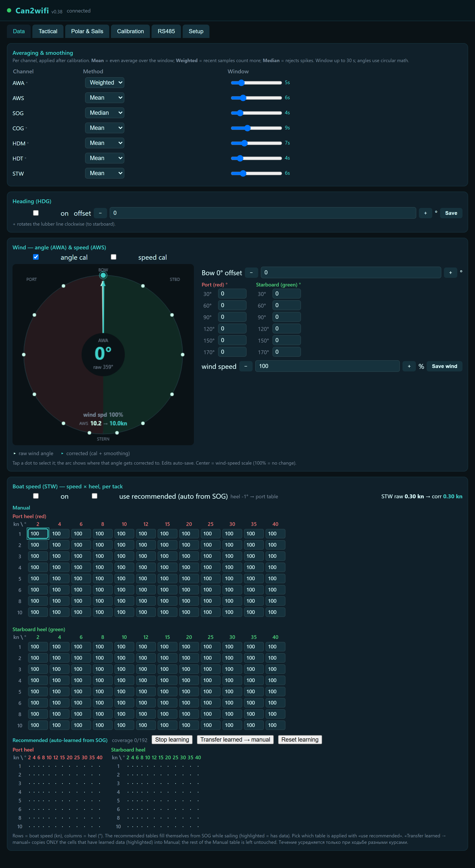The width and height of the screenshot is (475, 868).
Task: Edit Port heel cell row 5, column 40°
Action: 275,579
